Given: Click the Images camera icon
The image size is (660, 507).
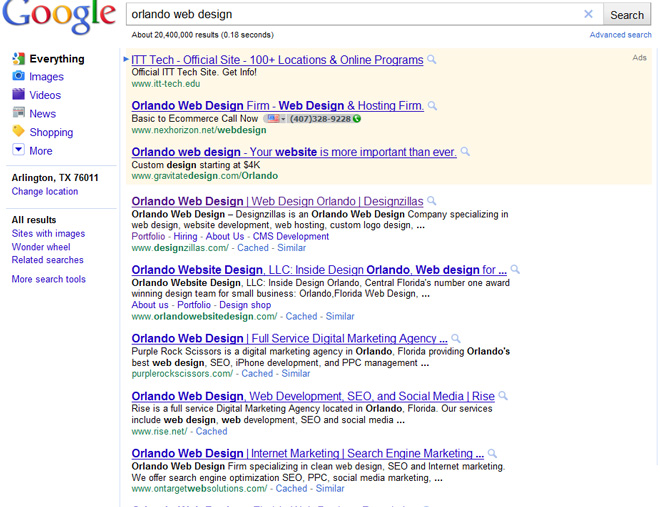Looking at the screenshot, I should (x=18, y=76).
